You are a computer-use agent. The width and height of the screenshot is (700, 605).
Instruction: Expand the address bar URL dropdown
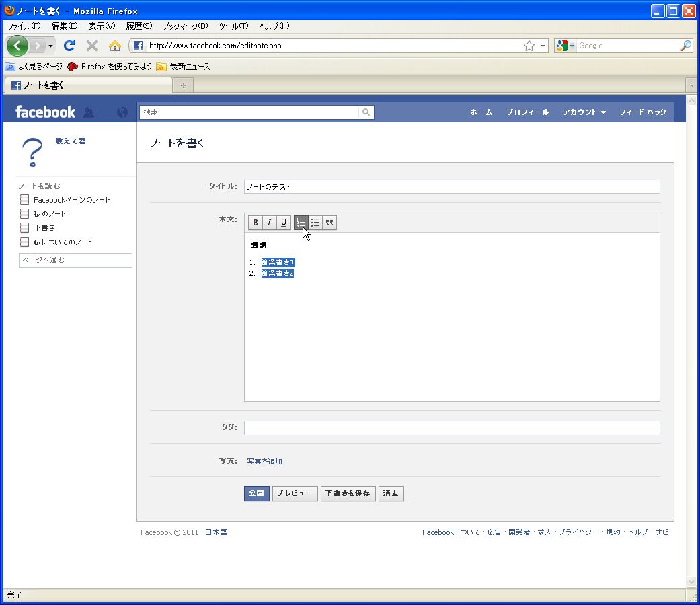coord(543,46)
